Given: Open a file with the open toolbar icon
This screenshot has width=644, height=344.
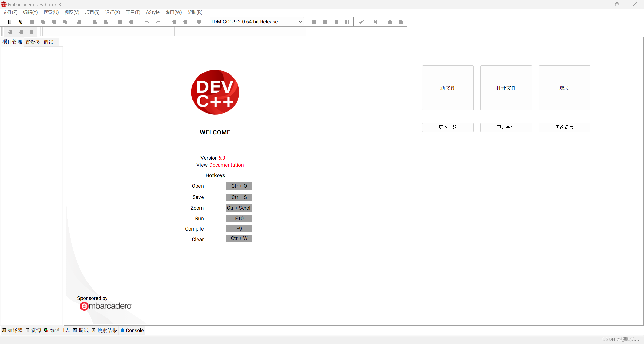Looking at the screenshot, I should point(21,22).
